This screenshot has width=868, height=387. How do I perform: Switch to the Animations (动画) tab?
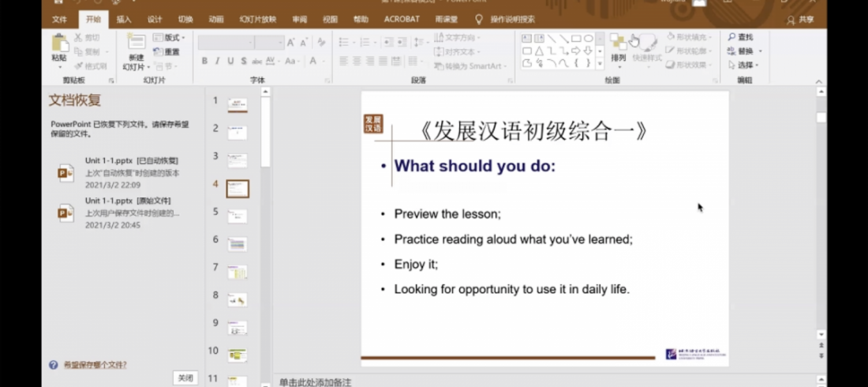point(216,20)
